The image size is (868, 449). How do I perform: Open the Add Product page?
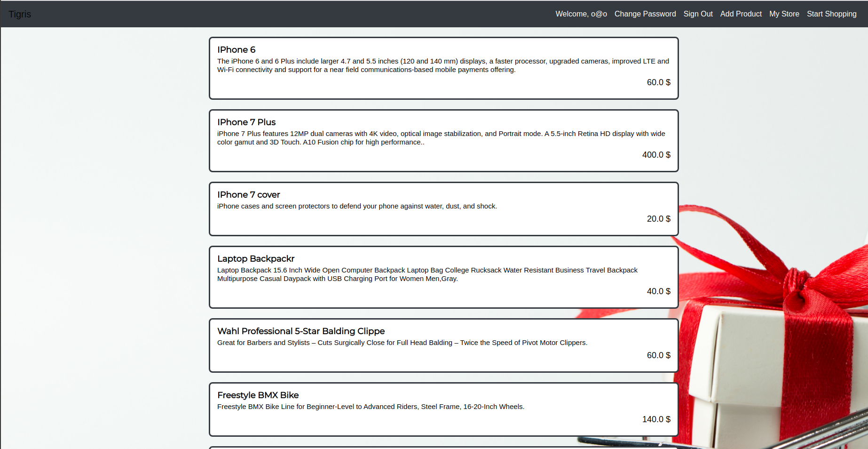pos(741,14)
